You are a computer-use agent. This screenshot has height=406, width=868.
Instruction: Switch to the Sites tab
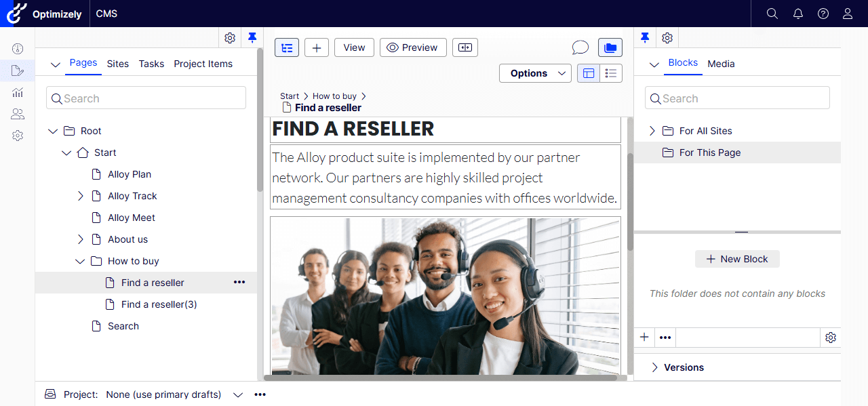point(117,64)
